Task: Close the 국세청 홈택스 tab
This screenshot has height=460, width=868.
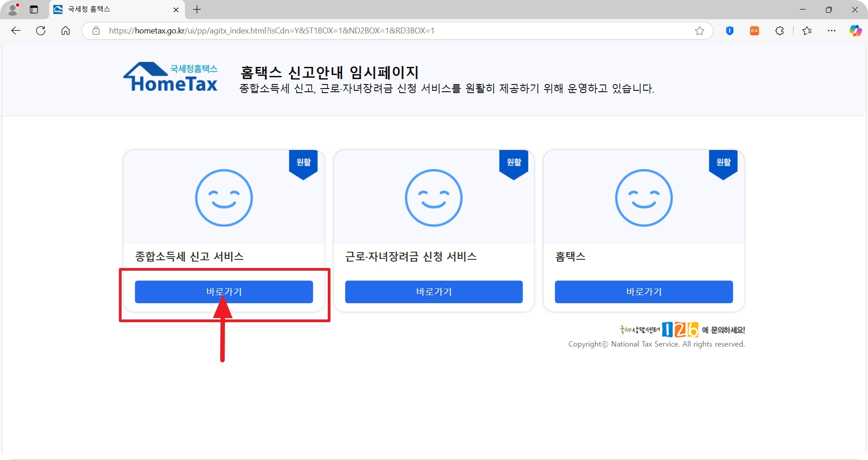Action: [x=176, y=9]
